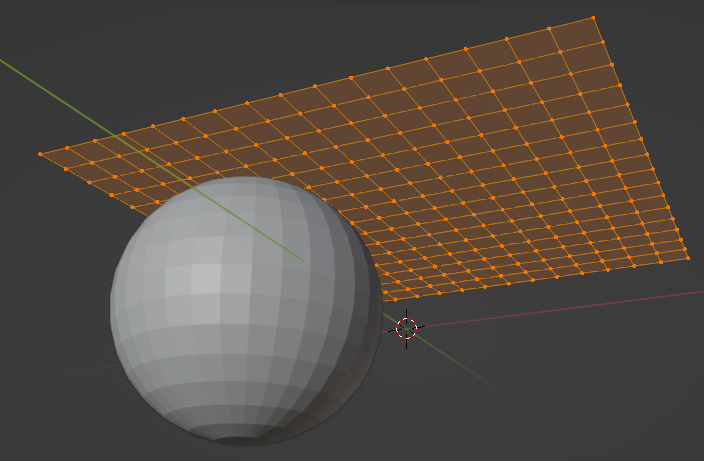Select the plane's top-right corner vertex
This screenshot has width=704, height=461.
(594, 18)
